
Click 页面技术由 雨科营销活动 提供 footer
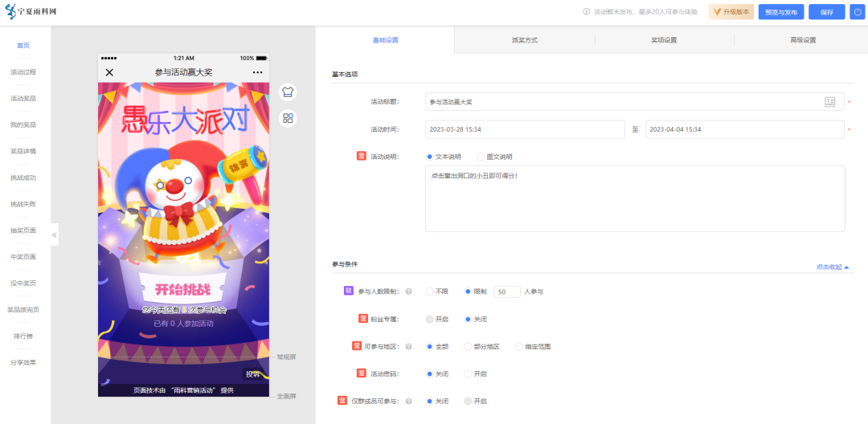183,390
